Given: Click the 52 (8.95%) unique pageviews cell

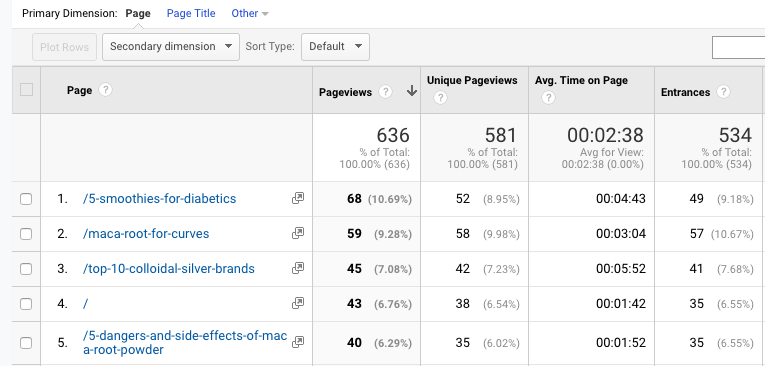Looking at the screenshot, I should [474, 199].
